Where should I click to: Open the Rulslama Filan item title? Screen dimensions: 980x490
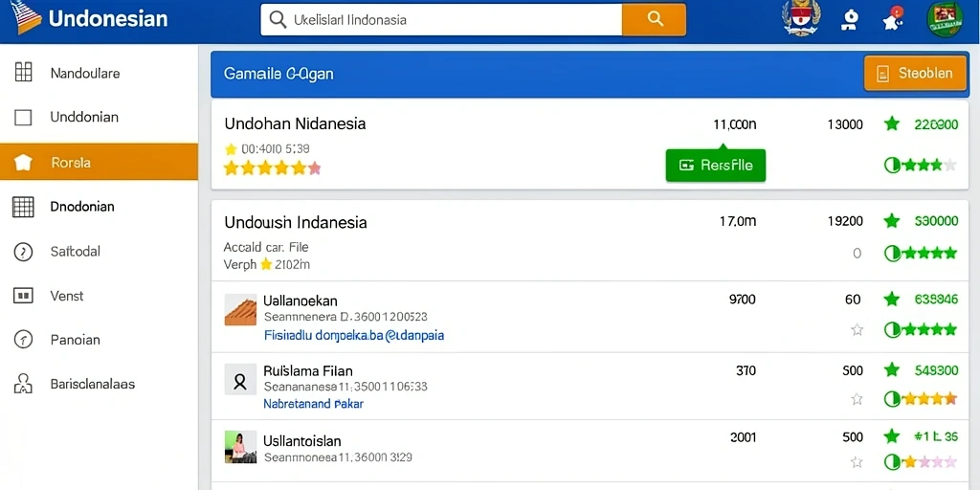307,370
